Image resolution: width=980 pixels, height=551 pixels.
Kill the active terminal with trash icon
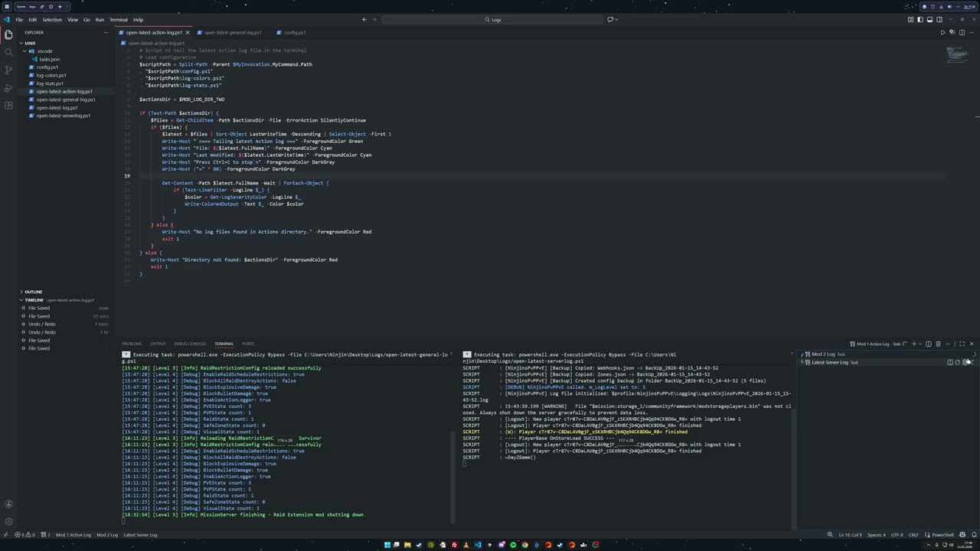938,344
